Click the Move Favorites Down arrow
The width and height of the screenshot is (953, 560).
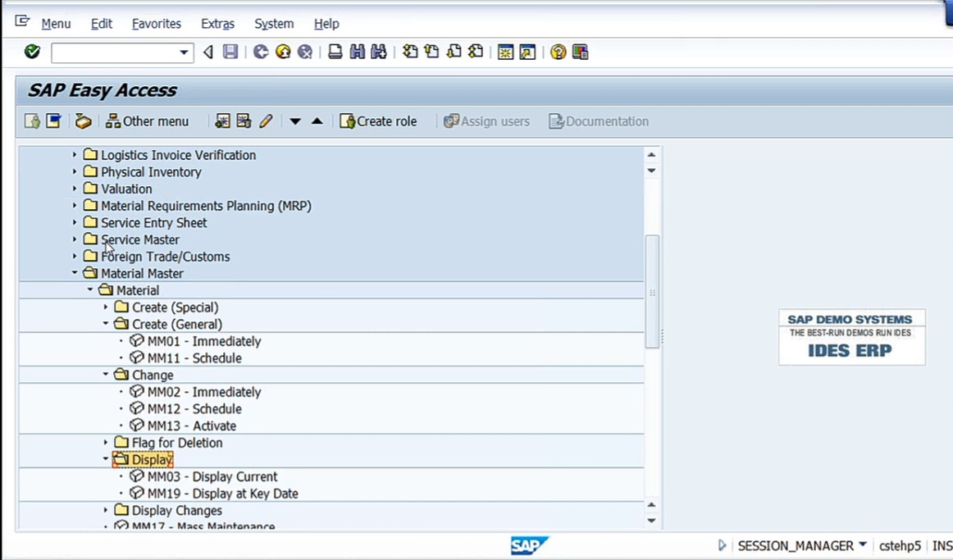pyautogui.click(x=295, y=121)
